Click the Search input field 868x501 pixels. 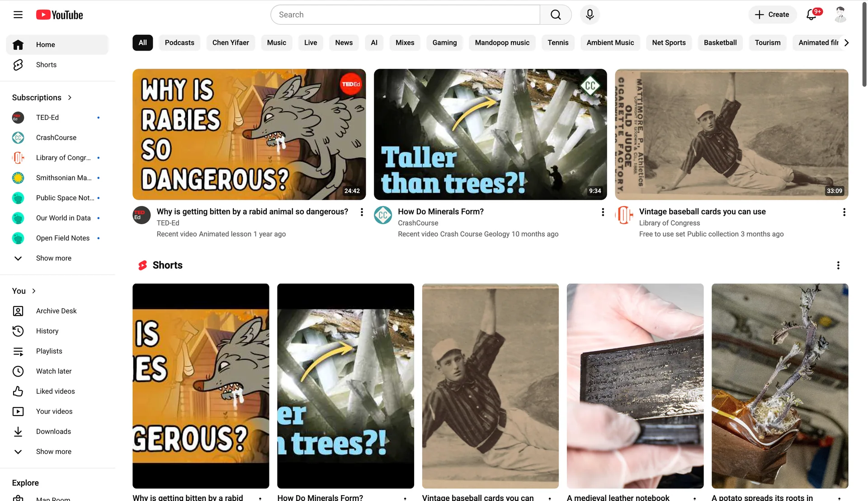(405, 15)
